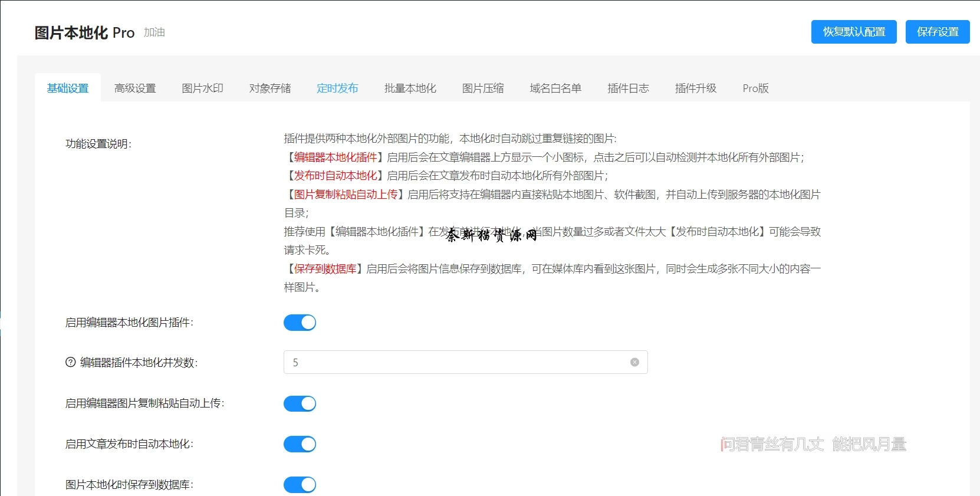Viewport: 980px width, 496px height.
Task: Disable 启用文章发布时自动本地化 switch
Action: click(x=300, y=444)
